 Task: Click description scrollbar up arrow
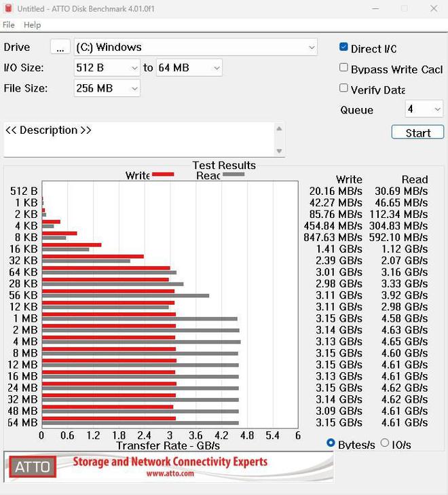pyautogui.click(x=279, y=128)
